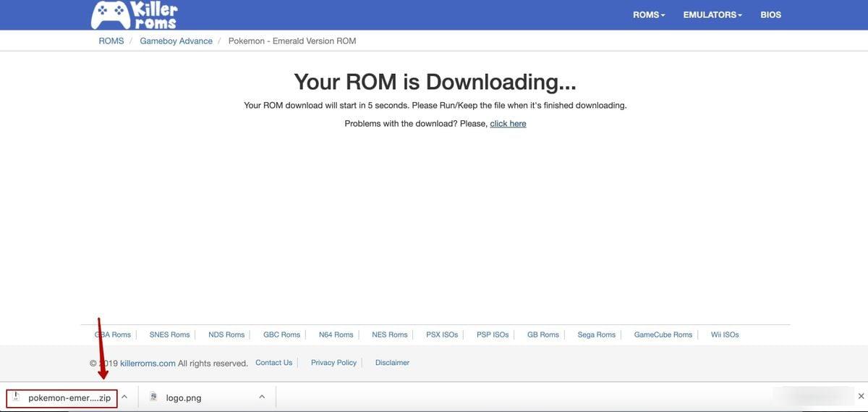Expand options for logo.png download

[x=262, y=397]
